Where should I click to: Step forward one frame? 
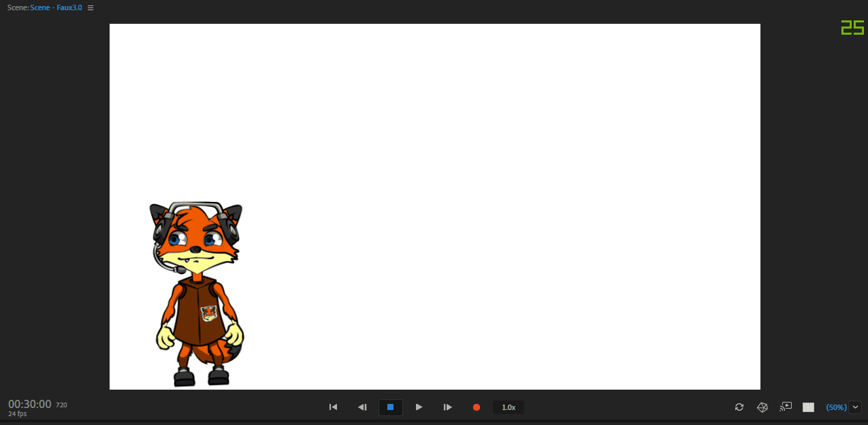pos(448,407)
